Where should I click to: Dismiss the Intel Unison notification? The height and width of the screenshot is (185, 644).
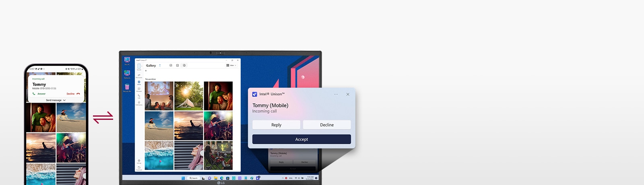[348, 94]
